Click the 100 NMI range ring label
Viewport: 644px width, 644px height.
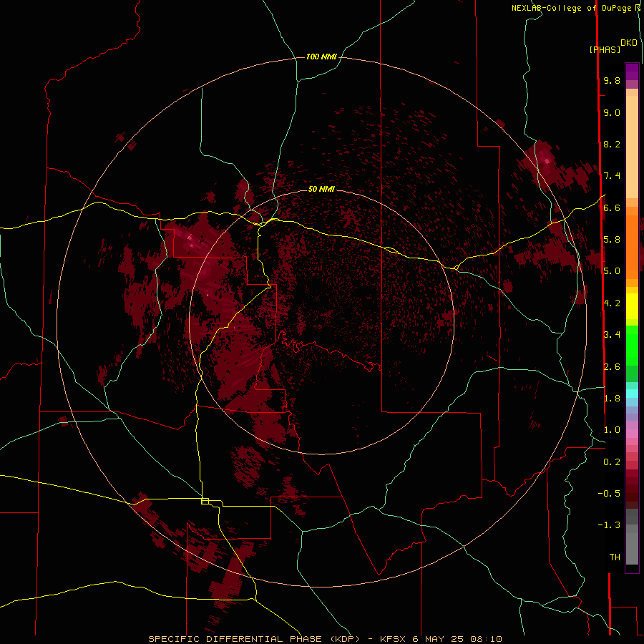pos(321,57)
